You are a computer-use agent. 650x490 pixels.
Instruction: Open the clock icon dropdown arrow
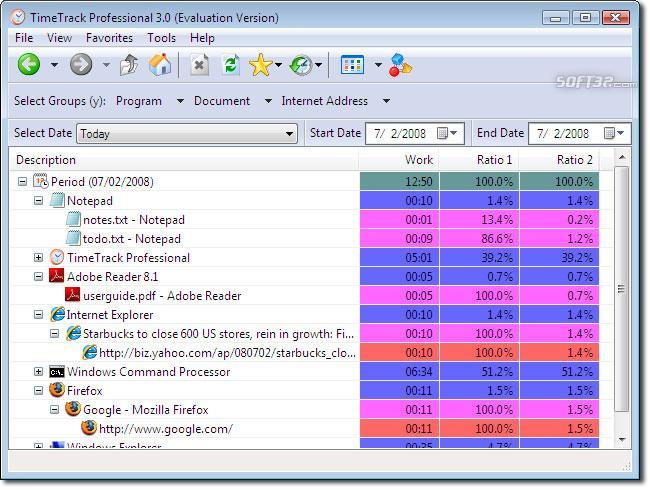[x=318, y=65]
